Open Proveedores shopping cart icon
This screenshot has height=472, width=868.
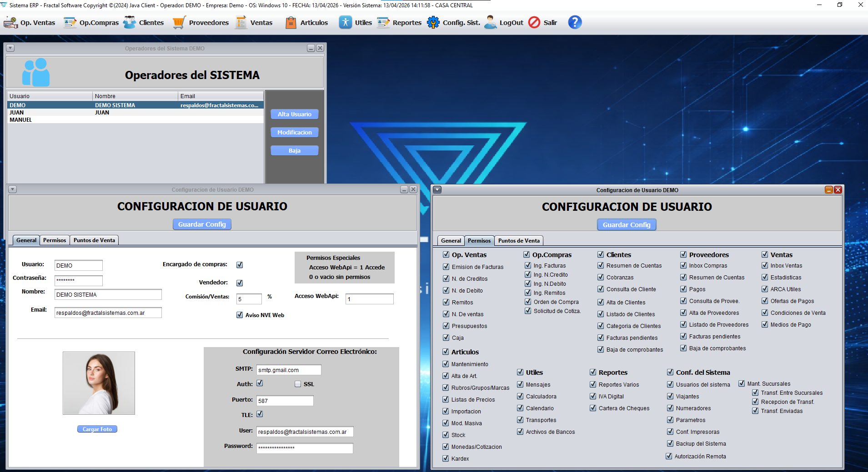point(179,22)
